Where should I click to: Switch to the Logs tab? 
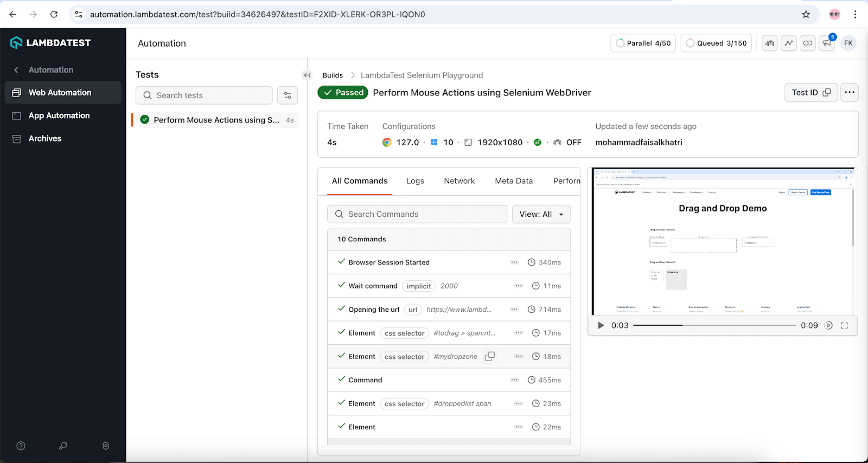tap(415, 181)
